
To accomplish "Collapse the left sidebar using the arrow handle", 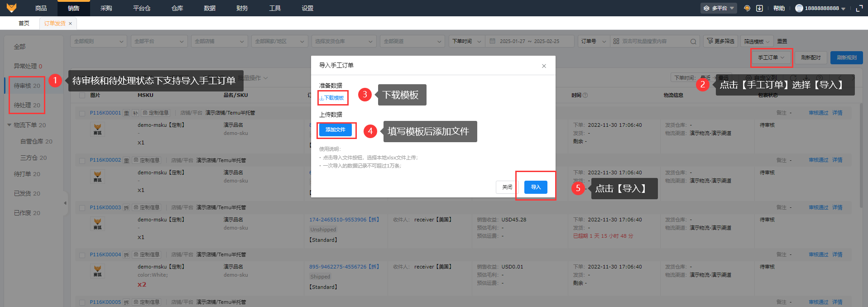I will 65,203.
